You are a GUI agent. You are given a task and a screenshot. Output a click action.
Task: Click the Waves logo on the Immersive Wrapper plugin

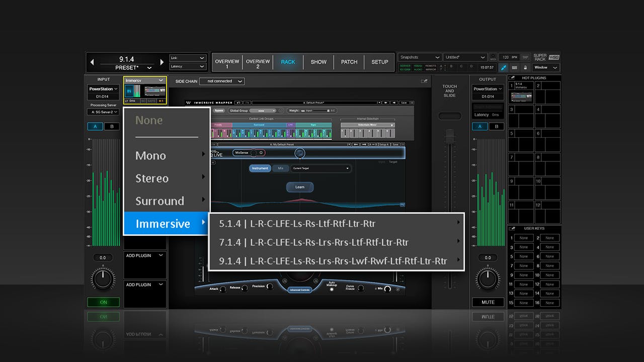(188, 102)
